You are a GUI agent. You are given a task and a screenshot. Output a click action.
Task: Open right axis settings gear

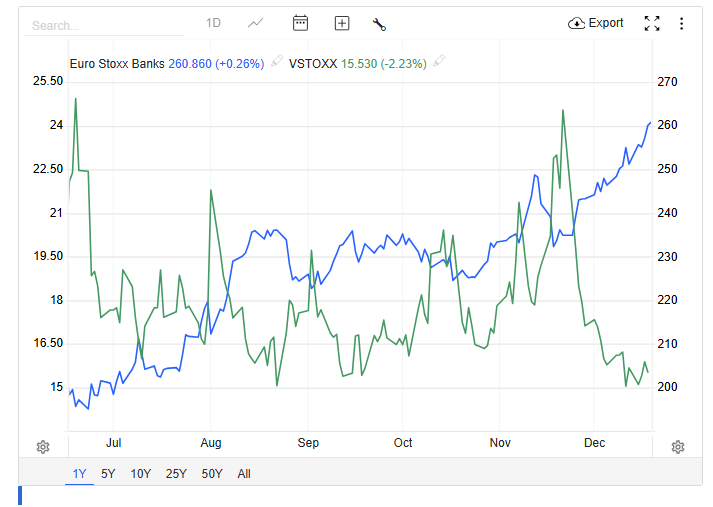click(x=677, y=446)
